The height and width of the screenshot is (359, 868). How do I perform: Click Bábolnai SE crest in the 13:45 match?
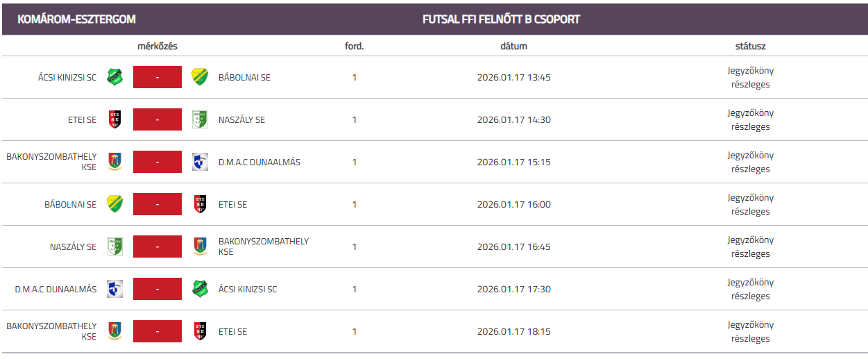(x=201, y=77)
